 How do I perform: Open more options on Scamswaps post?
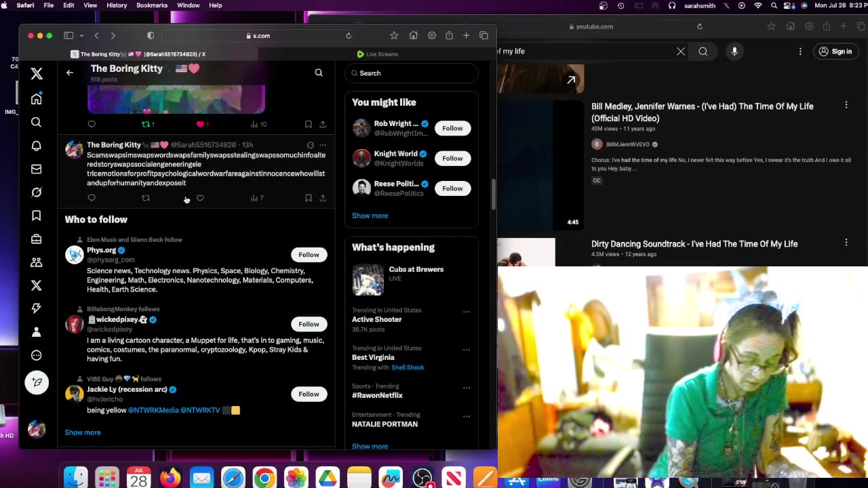[323, 145]
